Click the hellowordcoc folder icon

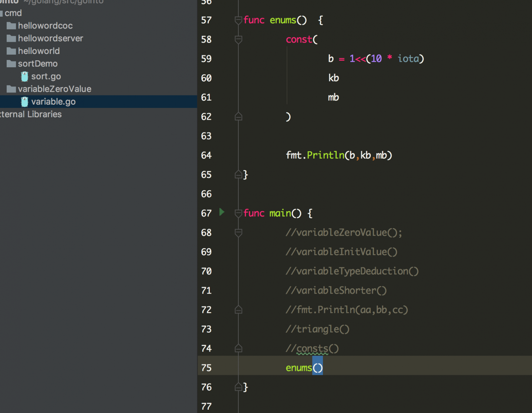coord(11,26)
